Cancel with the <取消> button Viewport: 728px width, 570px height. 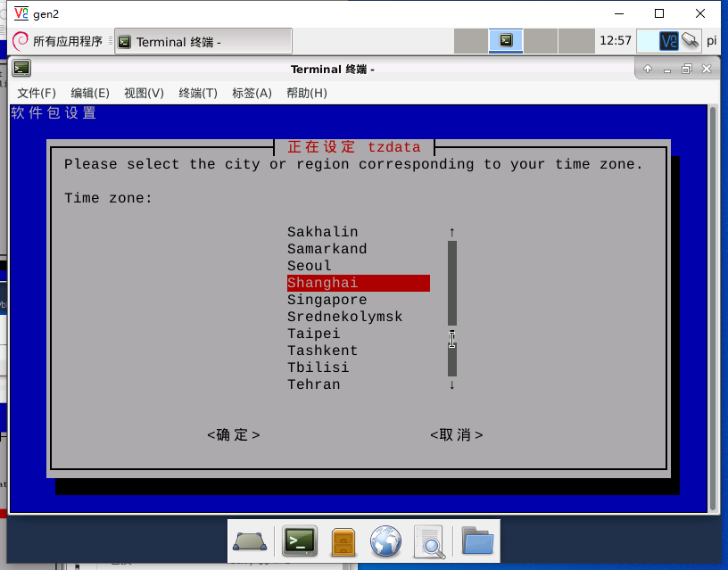click(457, 435)
